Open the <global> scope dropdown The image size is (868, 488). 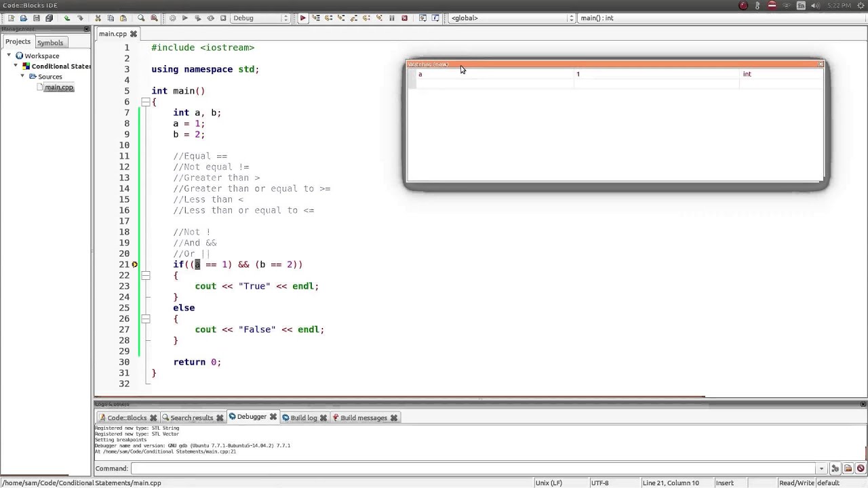point(513,18)
